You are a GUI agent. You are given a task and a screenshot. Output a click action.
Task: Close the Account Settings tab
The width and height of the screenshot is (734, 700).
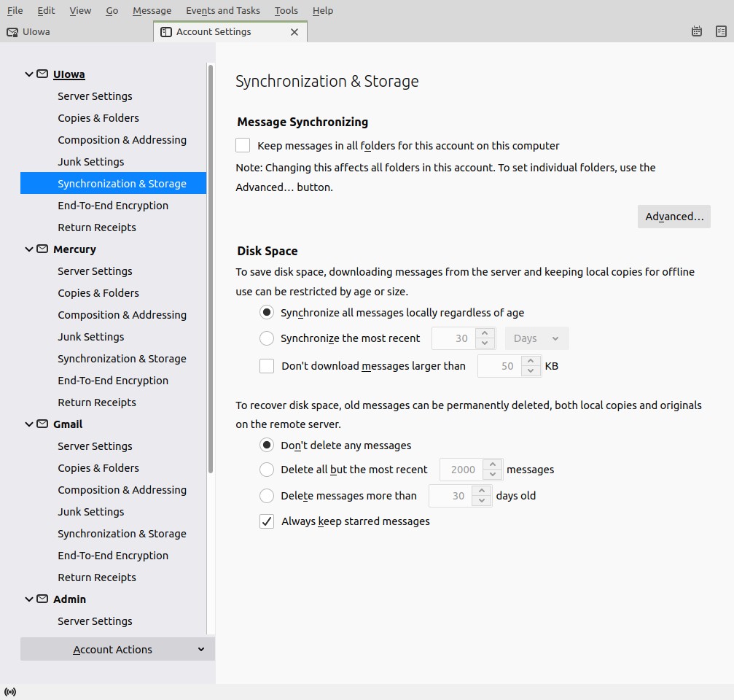294,32
